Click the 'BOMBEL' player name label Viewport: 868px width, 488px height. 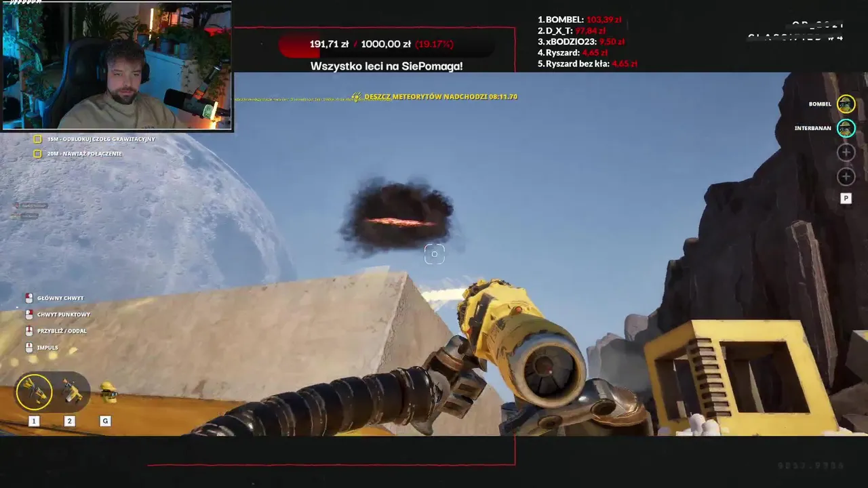[820, 104]
